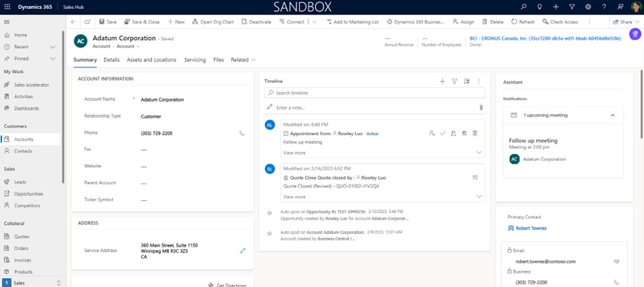Image resolution: width=644 pixels, height=287 pixels.
Task: Expand the Pinned section in sidebar
Action: 52,59
